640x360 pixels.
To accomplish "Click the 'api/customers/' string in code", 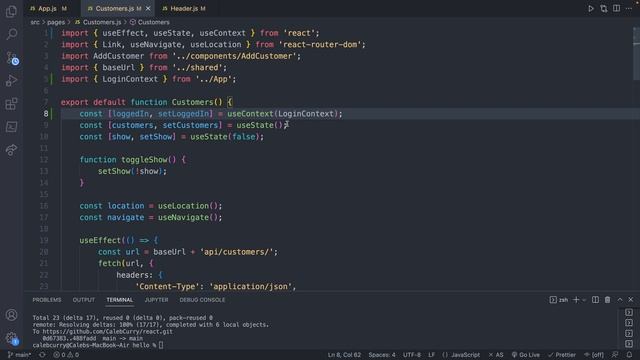I will (x=236, y=252).
